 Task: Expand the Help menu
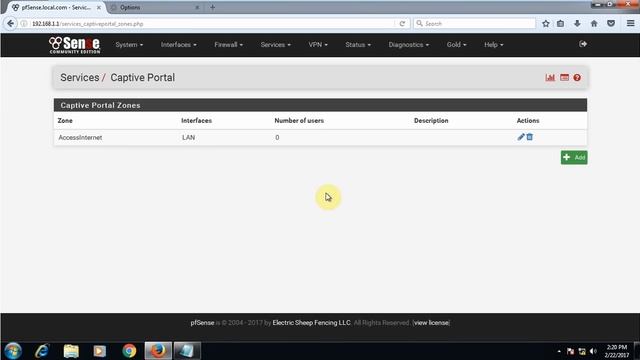[x=494, y=45]
